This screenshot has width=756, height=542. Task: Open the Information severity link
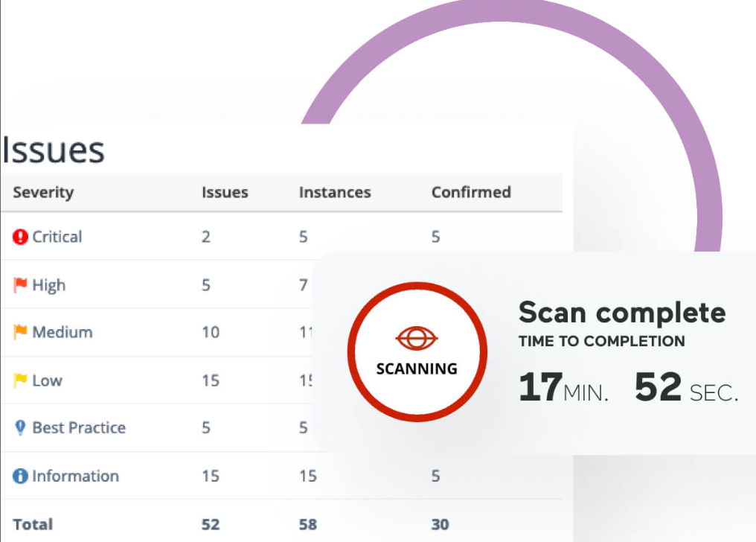click(76, 476)
